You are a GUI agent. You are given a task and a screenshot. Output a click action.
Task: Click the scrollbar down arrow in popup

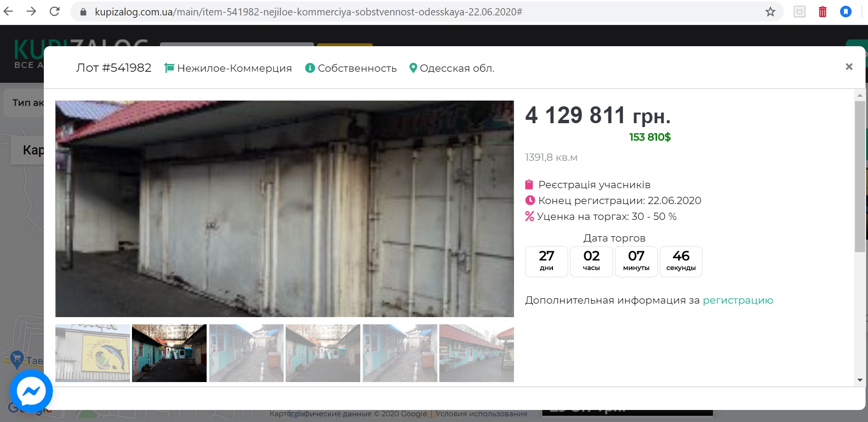(x=860, y=380)
